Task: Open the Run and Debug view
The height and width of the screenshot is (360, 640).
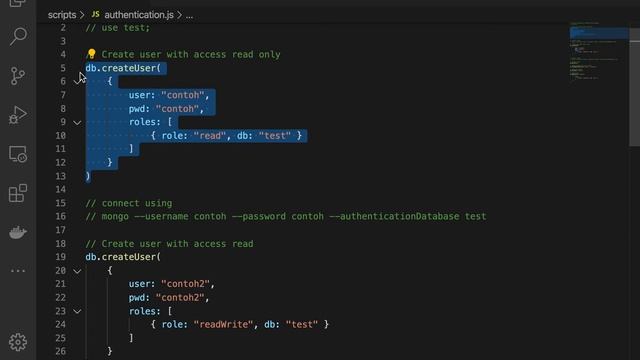Action: (x=18, y=115)
